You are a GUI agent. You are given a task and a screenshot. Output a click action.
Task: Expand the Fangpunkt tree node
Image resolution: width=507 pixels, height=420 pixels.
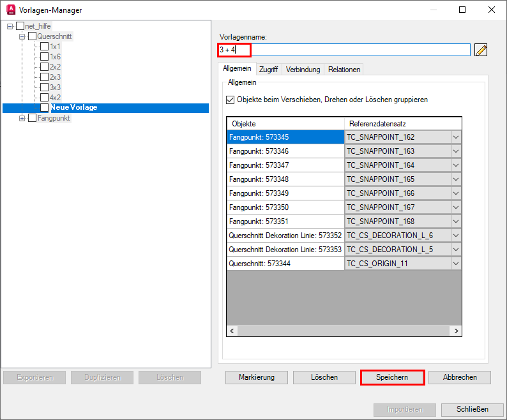[x=23, y=118]
